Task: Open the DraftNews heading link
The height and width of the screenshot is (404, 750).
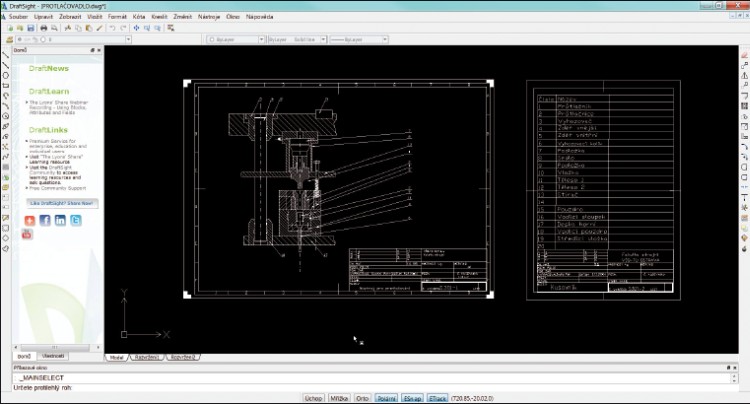Action: pos(48,68)
